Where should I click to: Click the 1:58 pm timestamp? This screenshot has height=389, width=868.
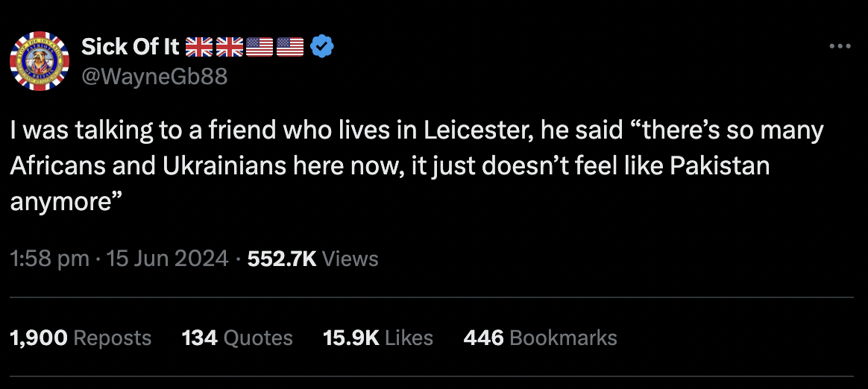(x=50, y=259)
